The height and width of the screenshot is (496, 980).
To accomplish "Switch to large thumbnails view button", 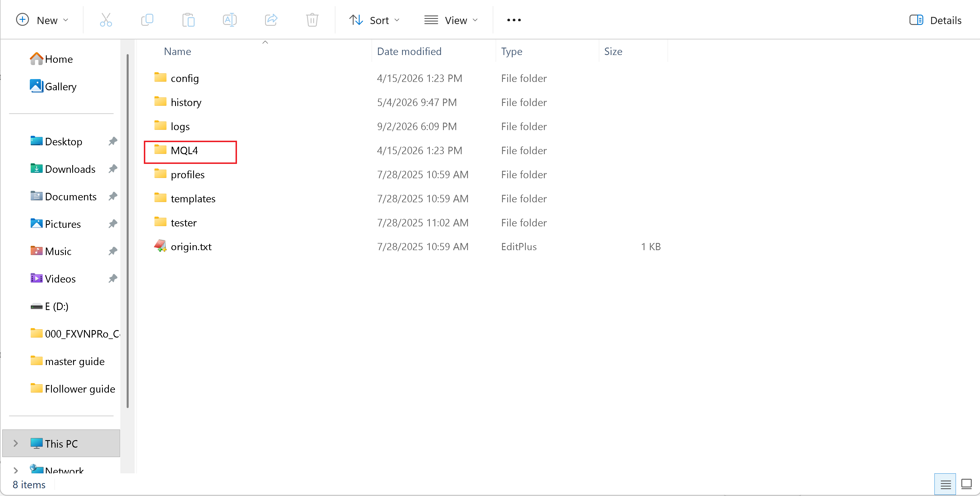I will pos(966,484).
